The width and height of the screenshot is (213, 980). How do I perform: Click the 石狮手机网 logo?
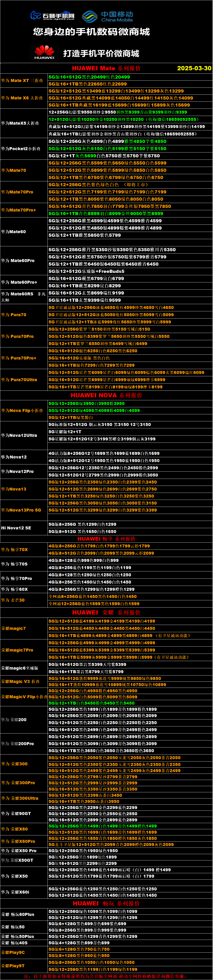[x=52, y=16]
